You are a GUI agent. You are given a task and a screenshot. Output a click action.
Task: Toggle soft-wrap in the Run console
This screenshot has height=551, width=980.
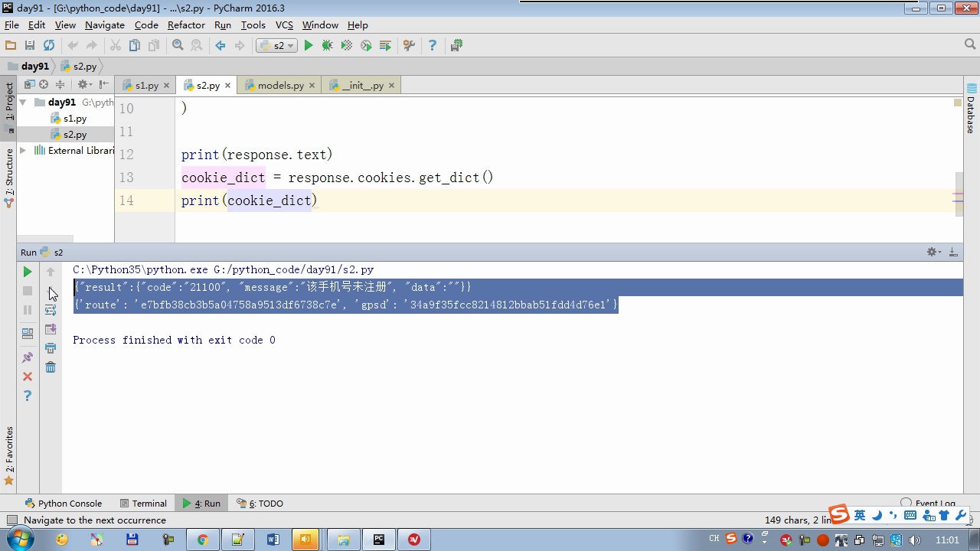(51, 310)
